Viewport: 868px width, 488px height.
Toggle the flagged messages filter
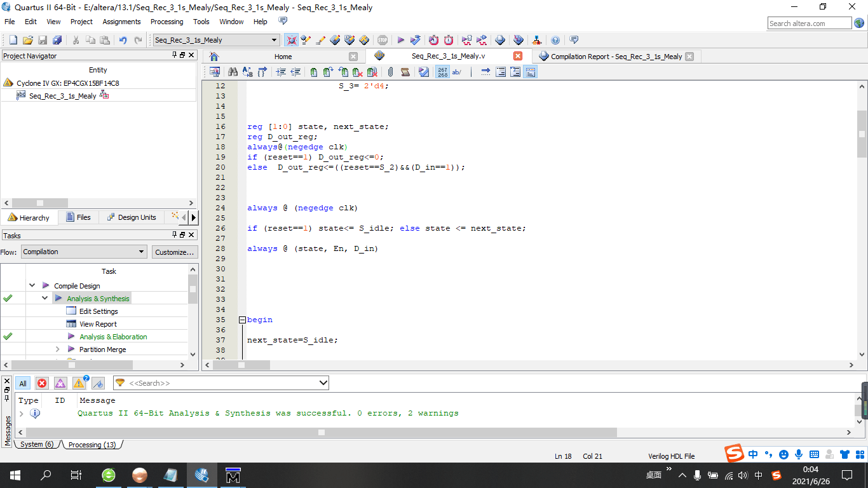point(98,383)
